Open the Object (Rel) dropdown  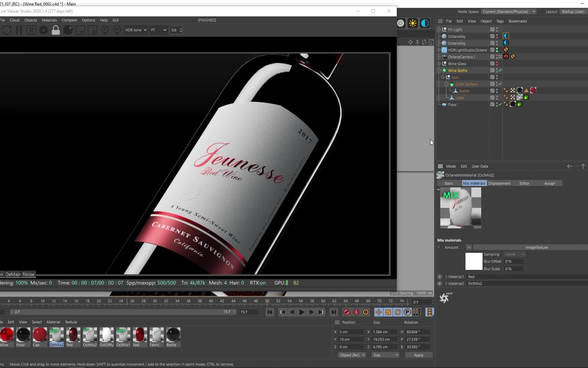point(352,355)
